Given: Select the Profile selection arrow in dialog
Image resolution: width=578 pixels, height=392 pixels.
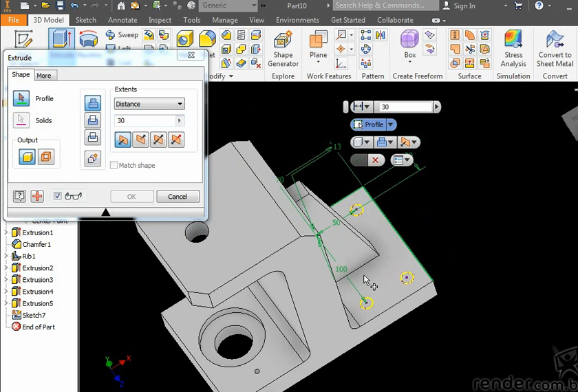Looking at the screenshot, I should pyautogui.click(x=21, y=98).
